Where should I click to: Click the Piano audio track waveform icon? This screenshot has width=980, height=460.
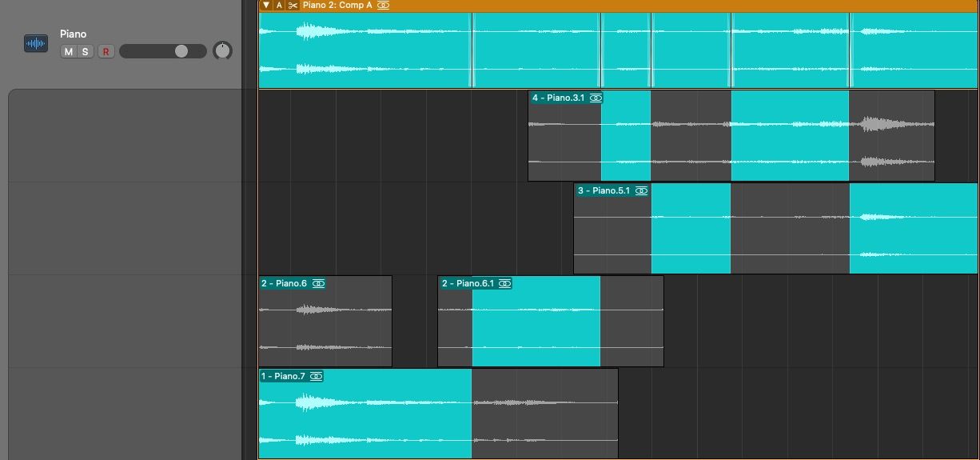(x=36, y=44)
